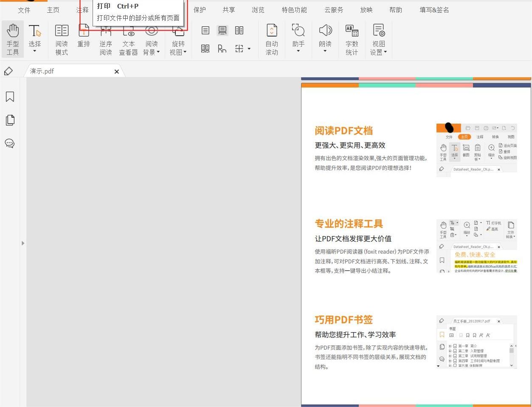Toggle continuous scrolling page layout
This screenshot has width=532, height=407.
click(x=222, y=30)
